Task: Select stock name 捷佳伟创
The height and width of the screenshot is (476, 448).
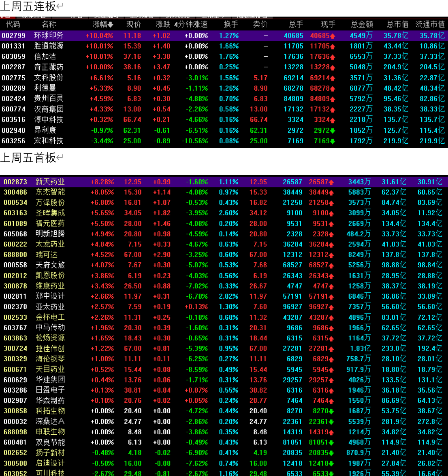Action: point(50,348)
